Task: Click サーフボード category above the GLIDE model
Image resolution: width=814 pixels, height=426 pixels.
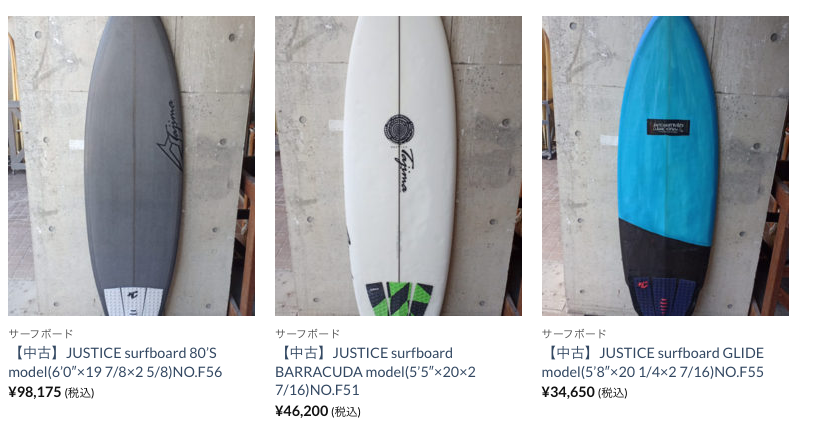Action: (575, 333)
